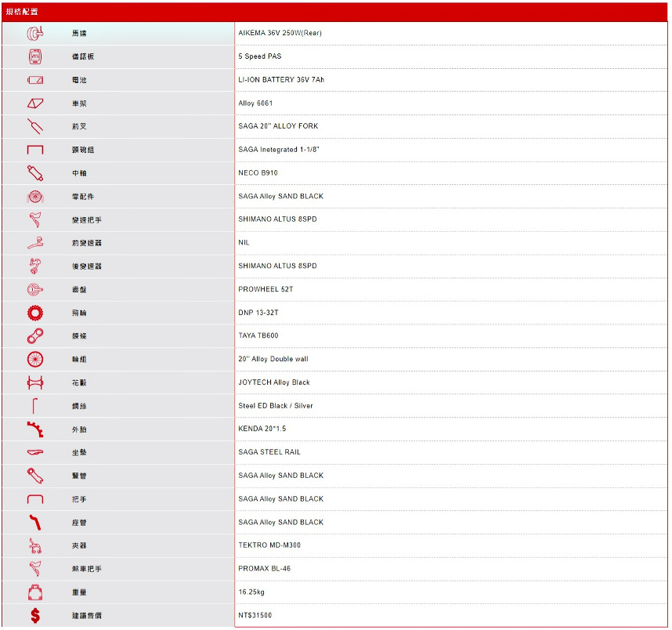Select the parts icon in the 零配件 row
Screen dimensions: 672x630
pos(35,197)
